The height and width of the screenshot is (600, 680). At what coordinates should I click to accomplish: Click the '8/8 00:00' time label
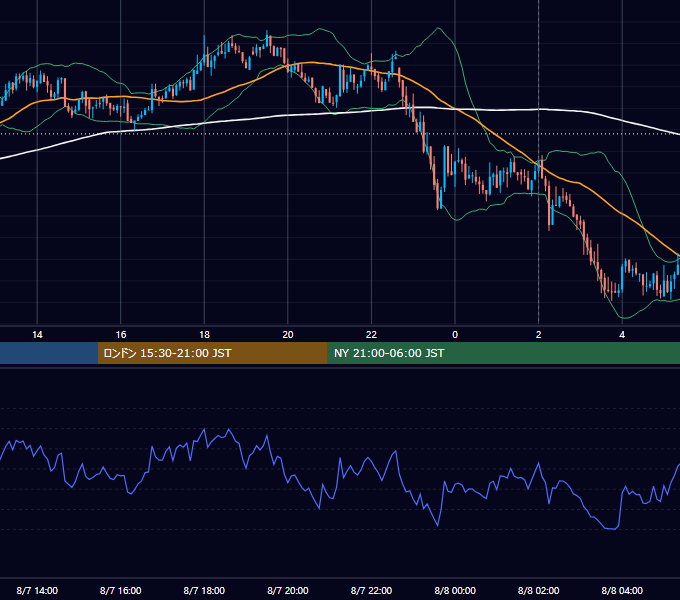[x=455, y=590]
